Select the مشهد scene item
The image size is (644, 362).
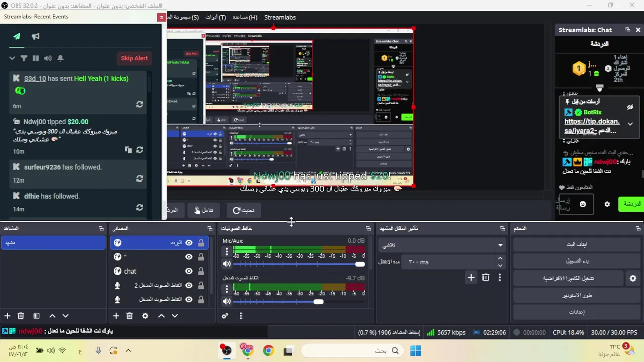pos(53,243)
